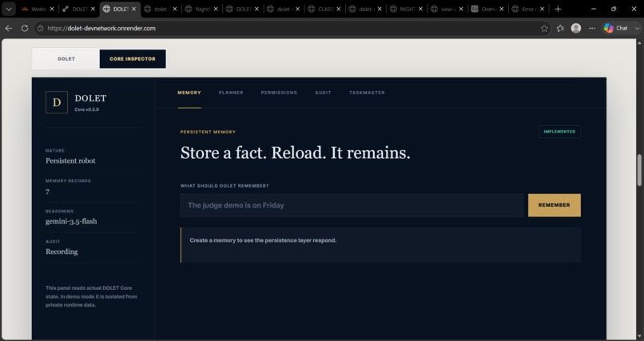This screenshot has height=341, width=644.
Task: Open the MEMORY tab
Action: pyautogui.click(x=189, y=93)
